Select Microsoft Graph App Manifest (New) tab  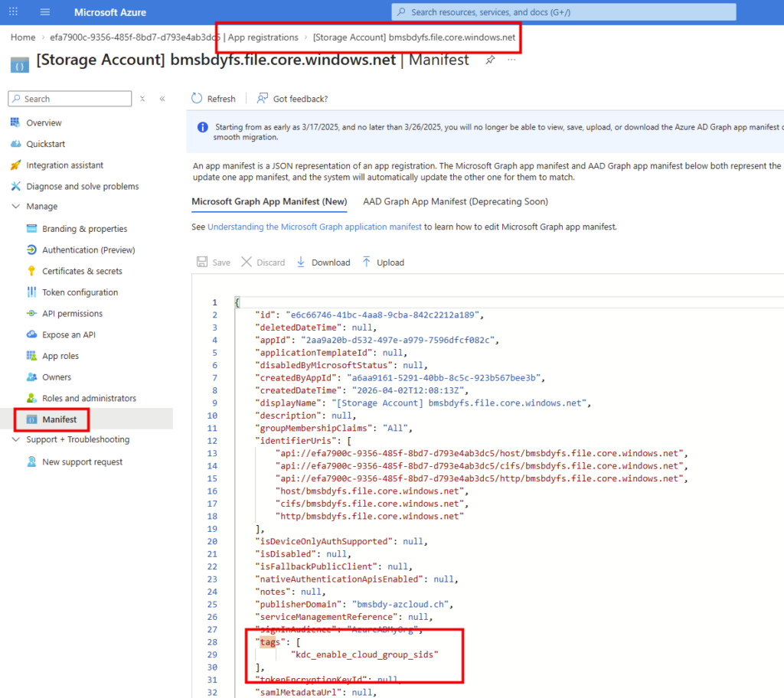[x=269, y=202]
